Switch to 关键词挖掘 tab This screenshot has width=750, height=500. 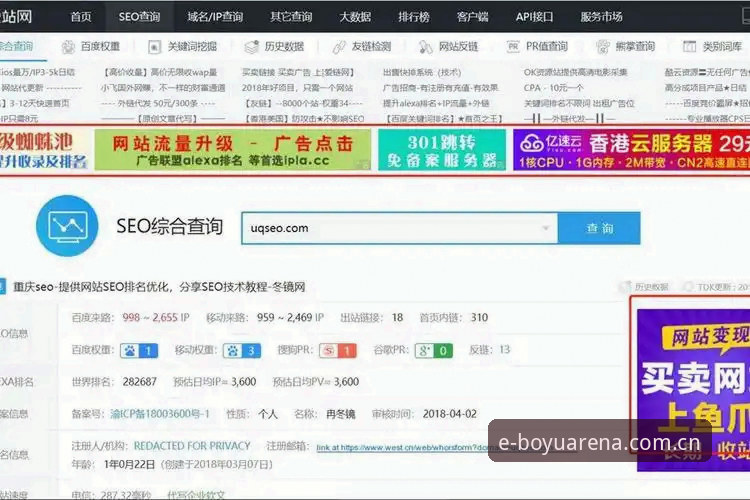coord(192,46)
